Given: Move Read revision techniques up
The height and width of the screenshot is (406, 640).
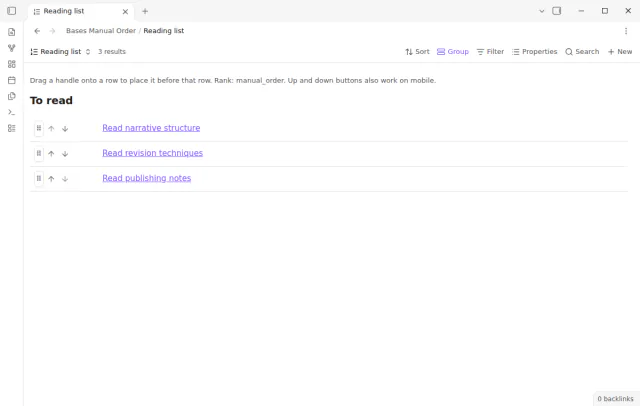Looking at the screenshot, I should point(51,153).
